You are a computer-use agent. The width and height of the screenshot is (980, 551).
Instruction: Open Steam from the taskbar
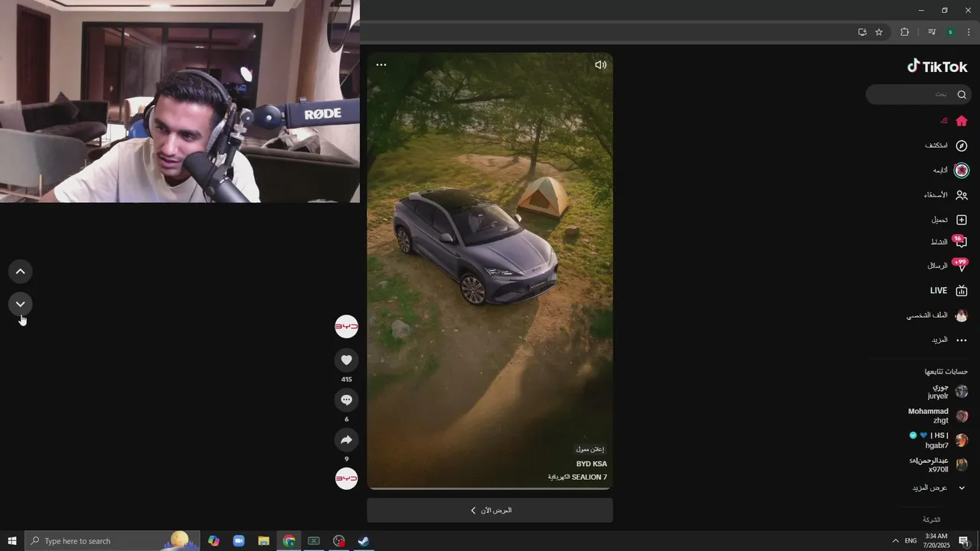coord(364,541)
